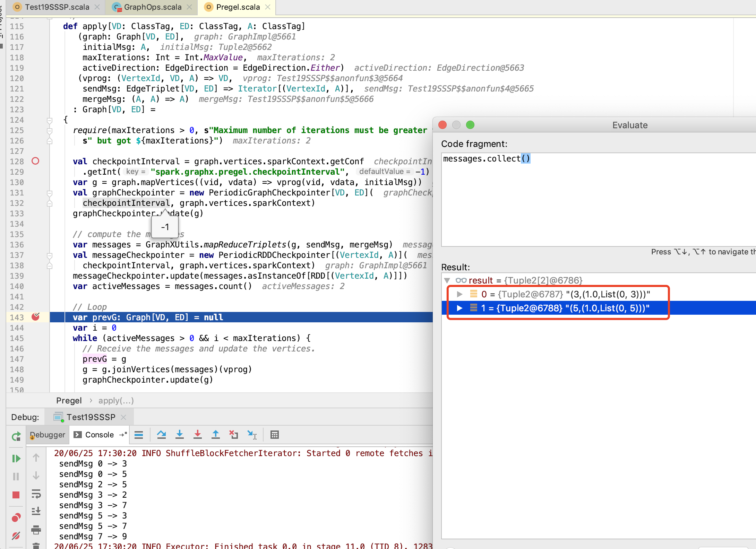Step over the current line
This screenshot has width=756, height=549.
point(161,435)
